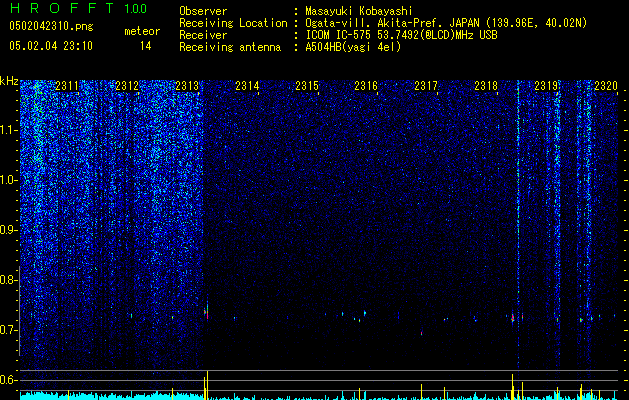Click the timestamp 05.02.04 23:10
The width and height of the screenshot is (629, 400).
51,46
